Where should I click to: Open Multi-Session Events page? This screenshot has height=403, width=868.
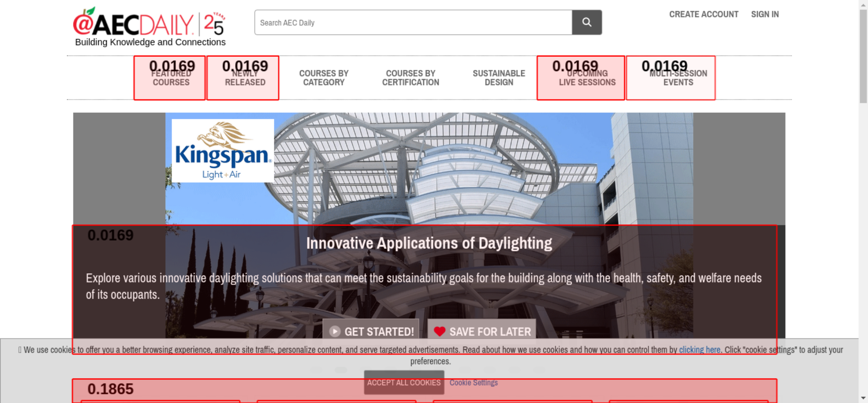[678, 78]
